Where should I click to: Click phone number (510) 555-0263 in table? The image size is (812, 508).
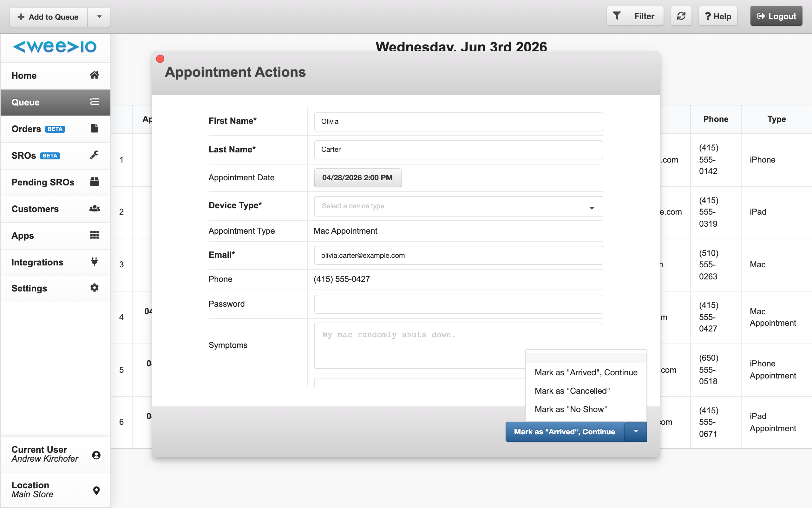708,265
